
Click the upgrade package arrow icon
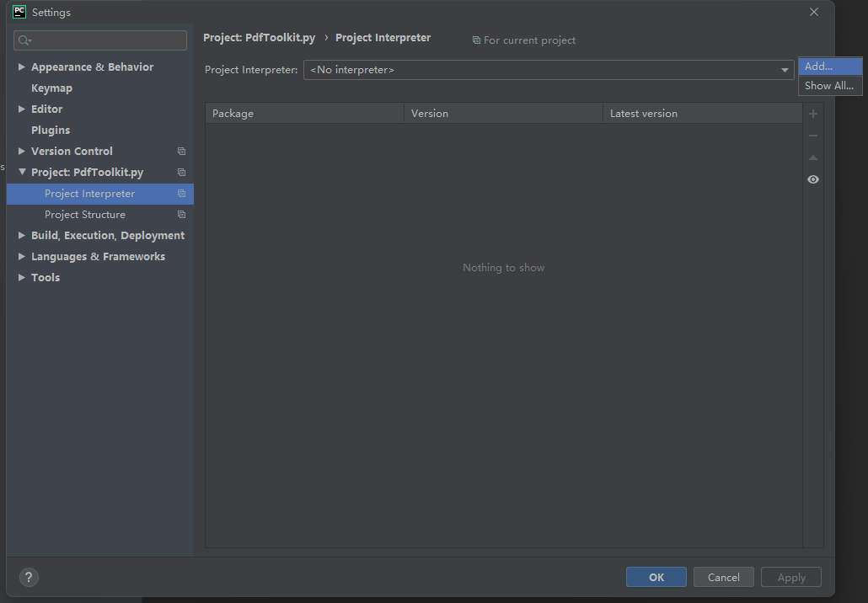pyautogui.click(x=813, y=157)
